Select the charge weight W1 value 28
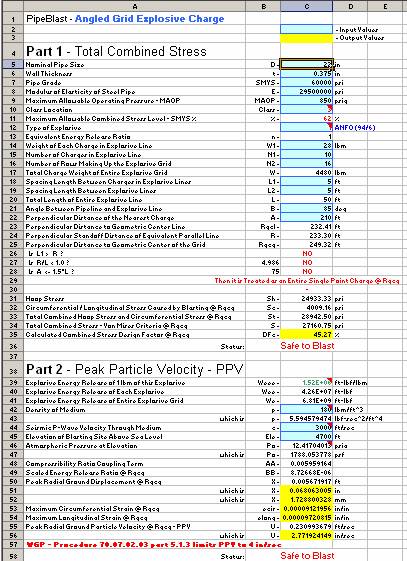 click(307, 146)
